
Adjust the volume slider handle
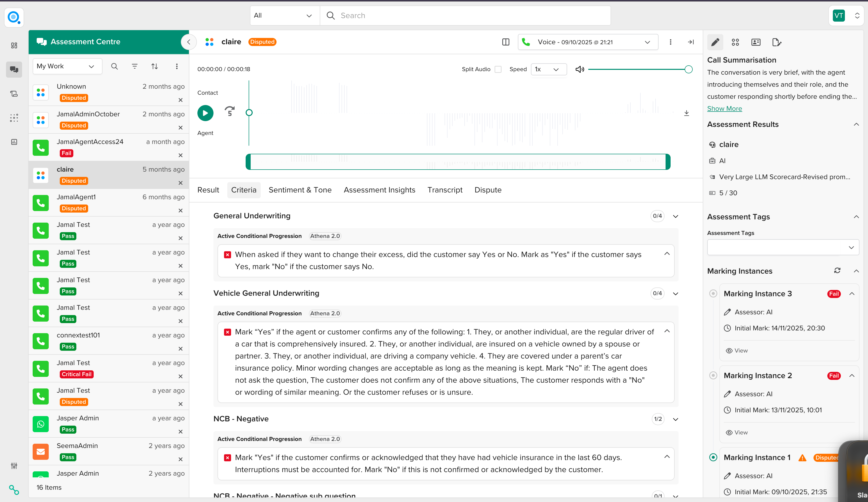tap(688, 69)
